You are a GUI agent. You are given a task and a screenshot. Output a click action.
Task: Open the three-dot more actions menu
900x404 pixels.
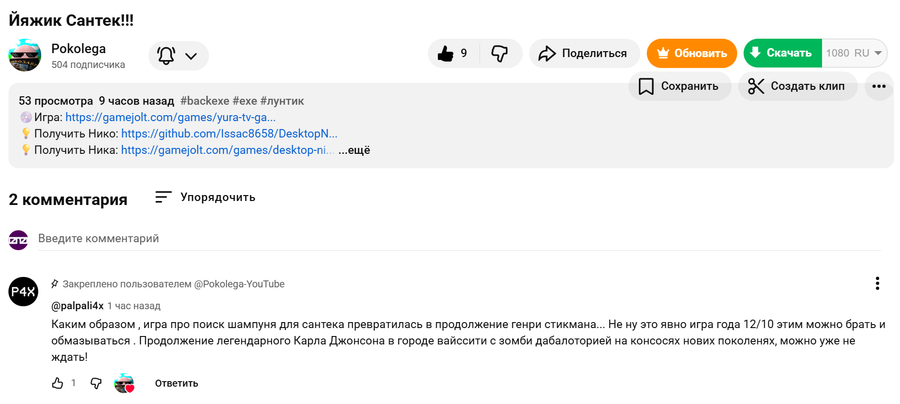pyautogui.click(x=879, y=86)
